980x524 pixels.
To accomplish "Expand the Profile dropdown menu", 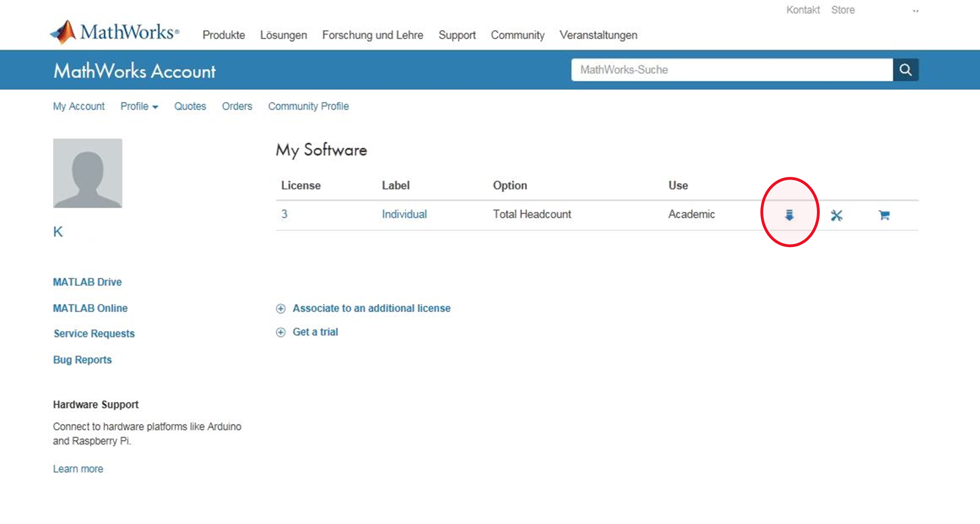I will pos(139,106).
